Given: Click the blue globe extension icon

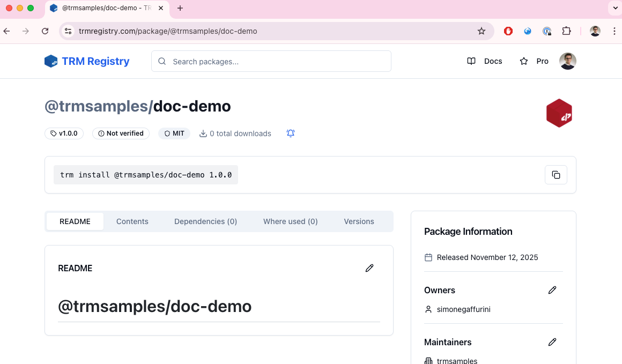Looking at the screenshot, I should point(528,31).
